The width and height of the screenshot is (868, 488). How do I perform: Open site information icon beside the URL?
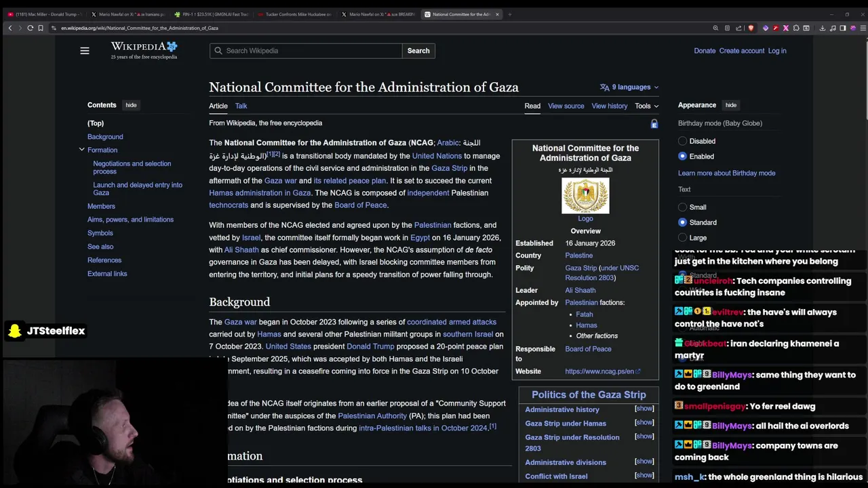(x=54, y=28)
